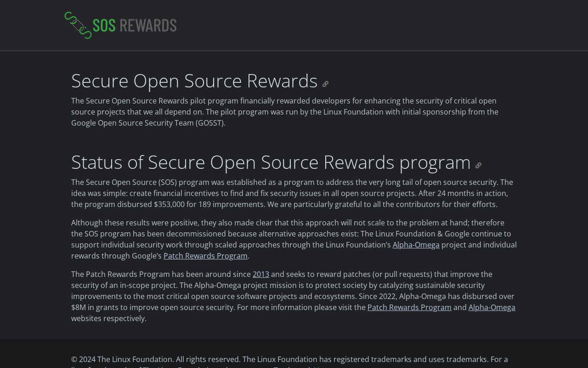The image size is (588, 368).
Task: Open Patch Rewards Program link after 'Google's'
Action: click(x=205, y=256)
